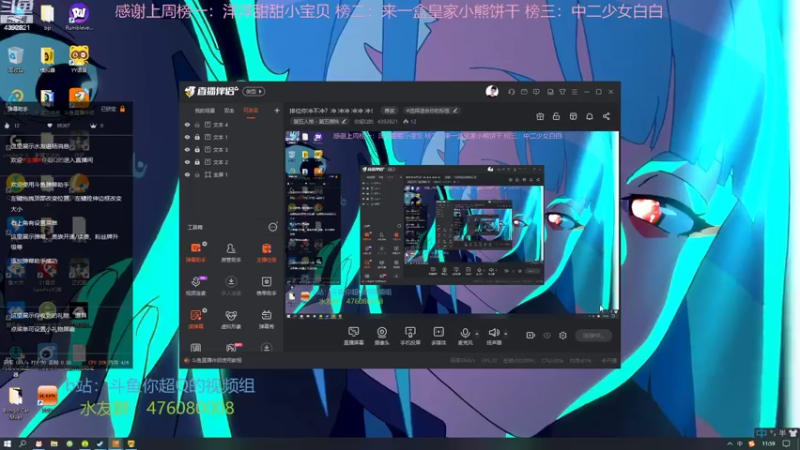The image size is (800, 450).
Task: Toggle visibility eye for 全屏 1 layer
Action: tap(187, 174)
